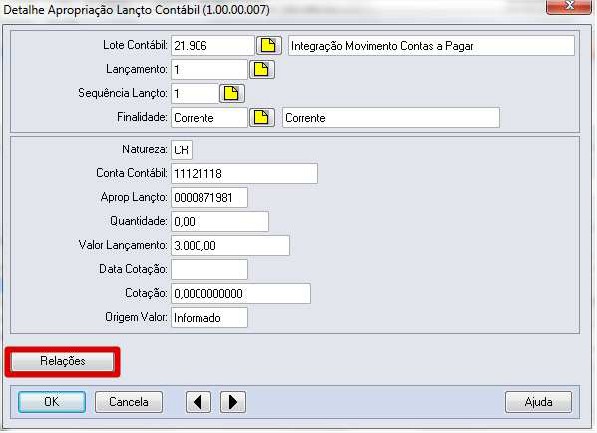Open the detail icon beside Finalidade

262,117
